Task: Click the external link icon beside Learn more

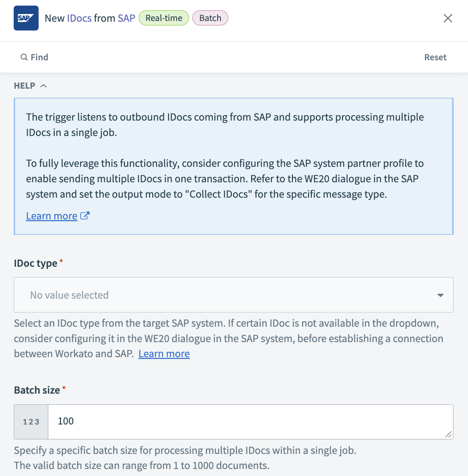Action: point(85,216)
